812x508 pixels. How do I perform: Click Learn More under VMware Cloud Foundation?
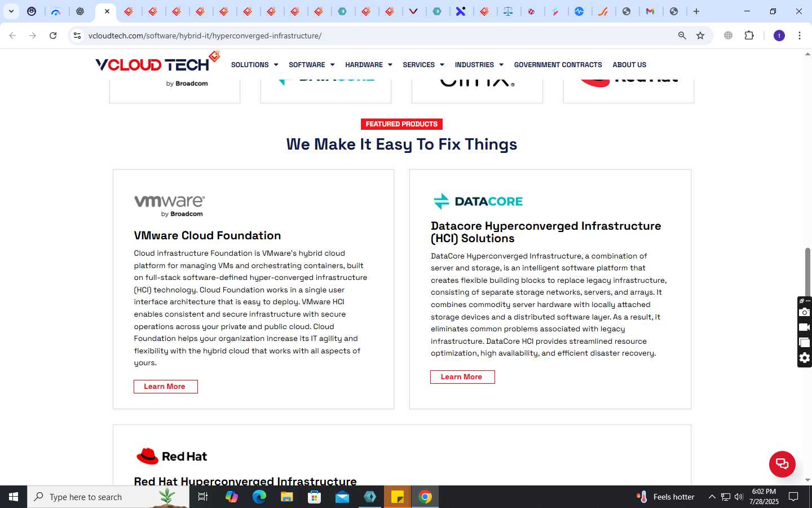coord(165,387)
